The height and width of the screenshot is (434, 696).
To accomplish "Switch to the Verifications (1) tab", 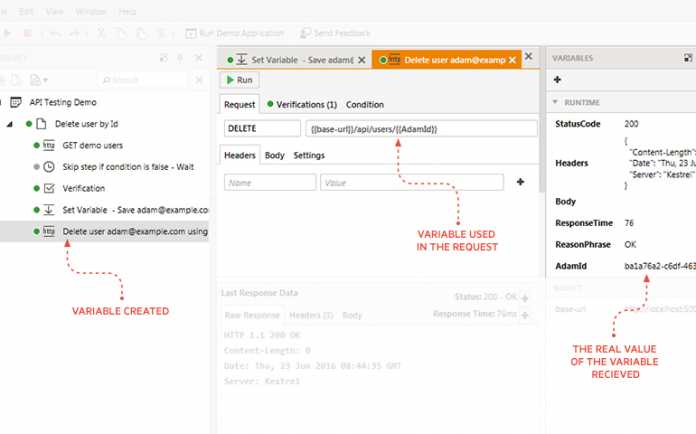I will (301, 105).
